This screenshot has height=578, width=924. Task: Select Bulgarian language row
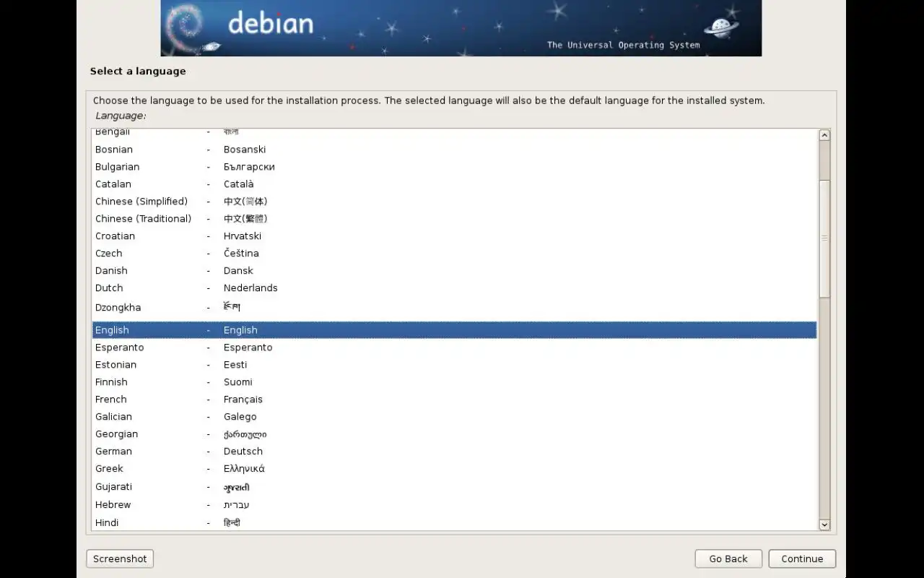coord(455,167)
